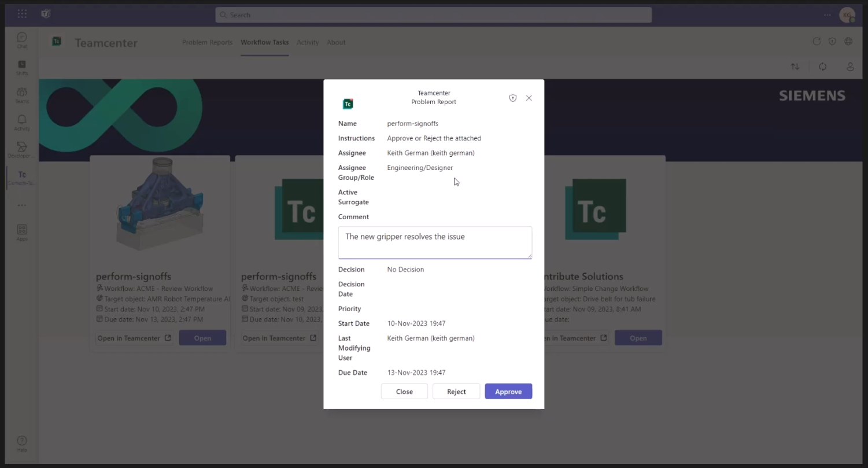Close the Problem Report dialog
This screenshot has width=868, height=468.
pyautogui.click(x=404, y=391)
